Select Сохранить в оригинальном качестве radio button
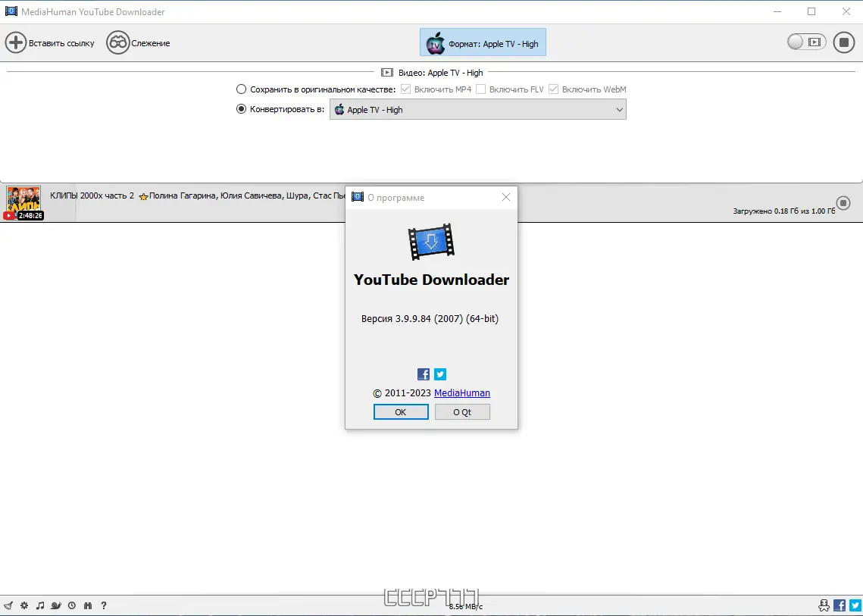Image resolution: width=863 pixels, height=616 pixels. (241, 89)
